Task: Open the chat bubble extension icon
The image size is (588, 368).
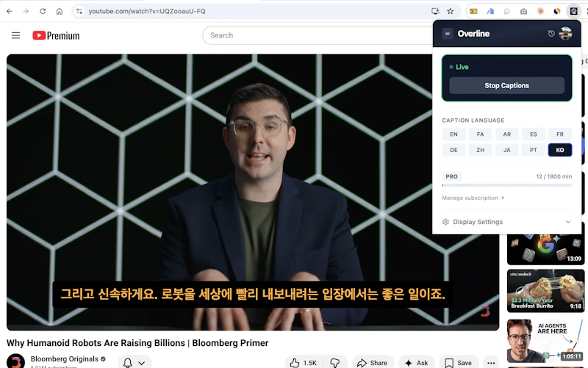Action: [x=506, y=11]
